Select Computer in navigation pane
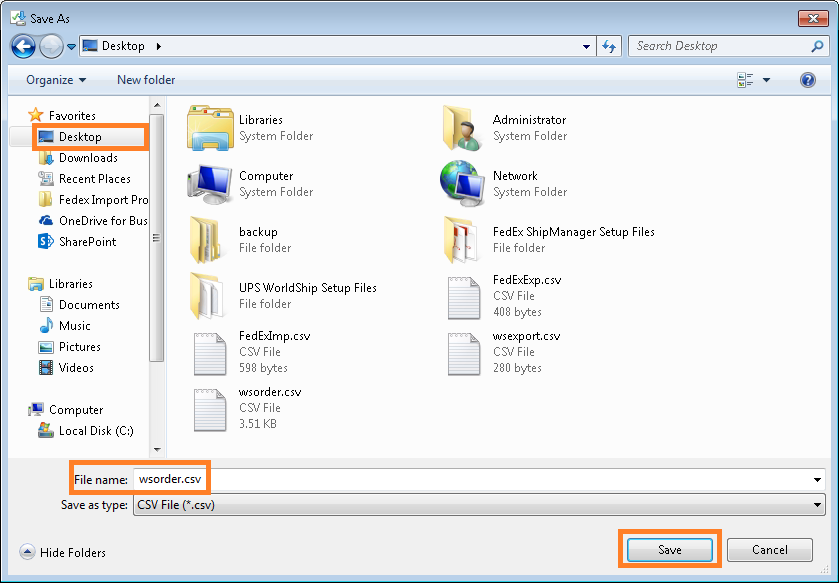The image size is (839, 583). pyautogui.click(x=65, y=410)
